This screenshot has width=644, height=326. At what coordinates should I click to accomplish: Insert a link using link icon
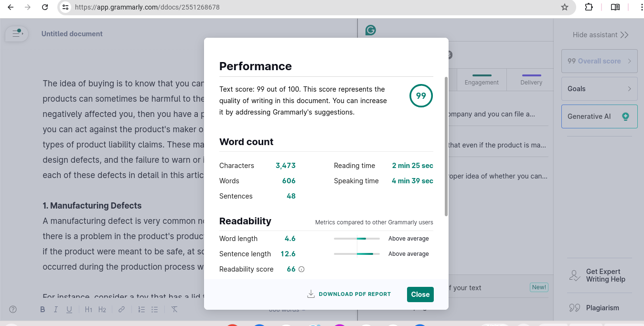coord(121,309)
